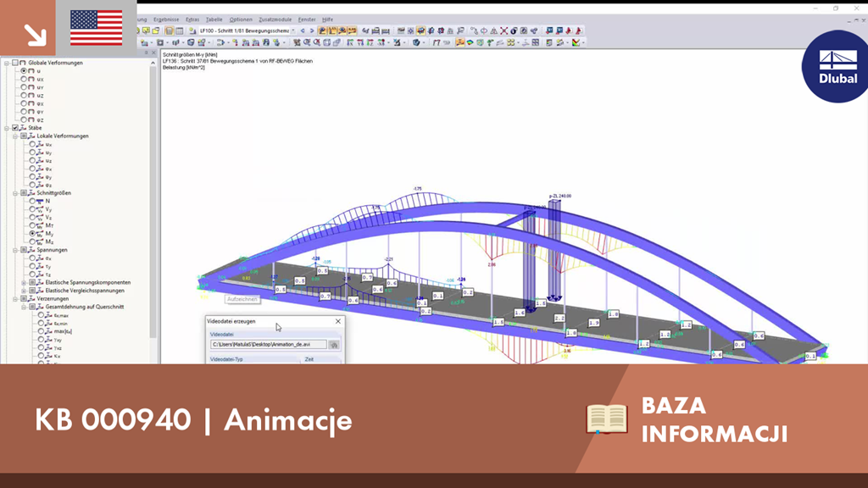This screenshot has height=488, width=868.
Task: Select global deformation uZ radio button
Action: pyautogui.click(x=24, y=95)
